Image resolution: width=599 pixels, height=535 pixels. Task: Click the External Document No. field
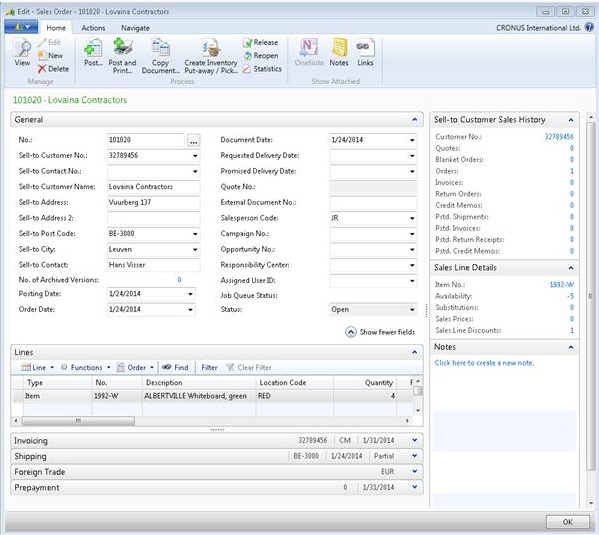click(x=373, y=203)
